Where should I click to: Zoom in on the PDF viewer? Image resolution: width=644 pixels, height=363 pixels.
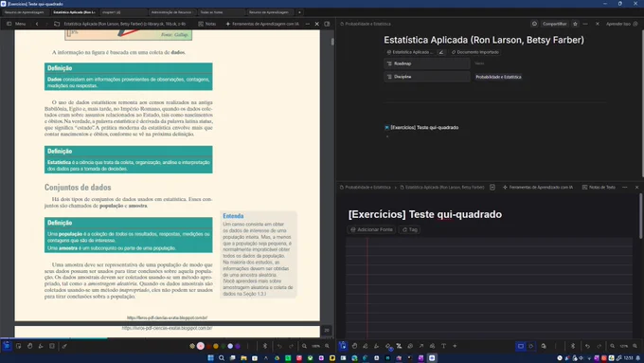tap(328, 346)
